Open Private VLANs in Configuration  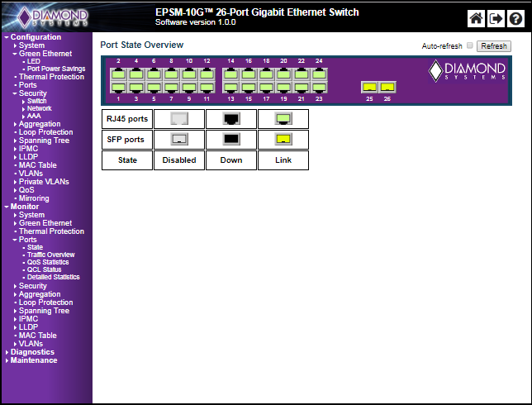44,182
